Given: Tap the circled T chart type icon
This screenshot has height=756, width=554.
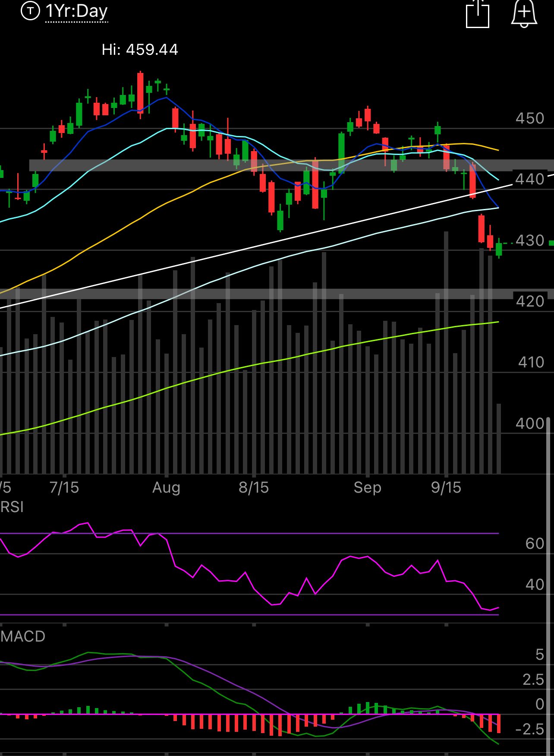Looking at the screenshot, I should [30, 11].
